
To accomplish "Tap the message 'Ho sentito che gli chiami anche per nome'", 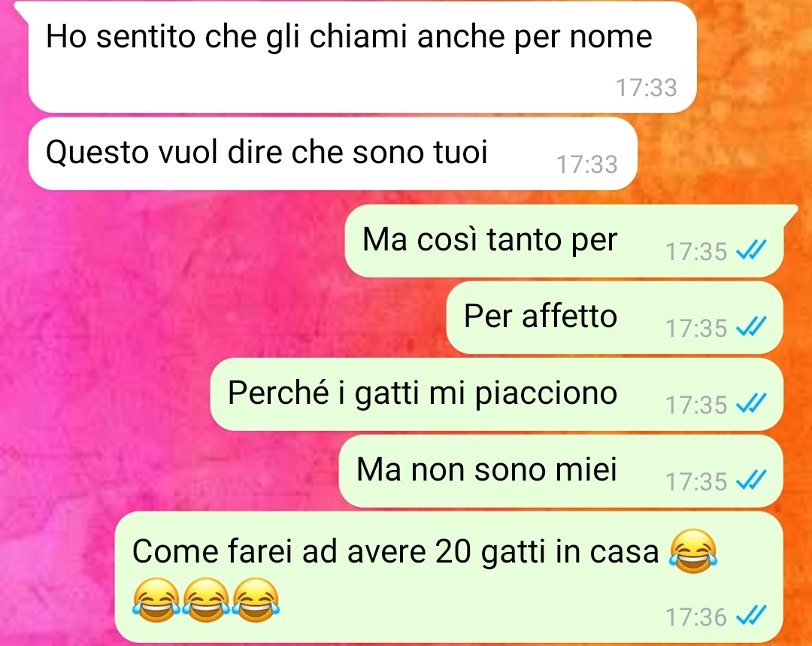I will (x=362, y=57).
